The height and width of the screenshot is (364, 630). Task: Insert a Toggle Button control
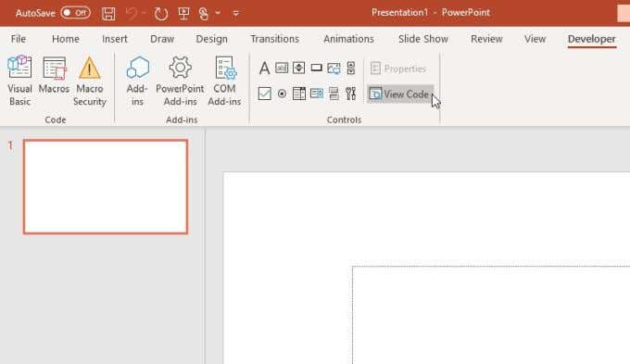point(334,94)
